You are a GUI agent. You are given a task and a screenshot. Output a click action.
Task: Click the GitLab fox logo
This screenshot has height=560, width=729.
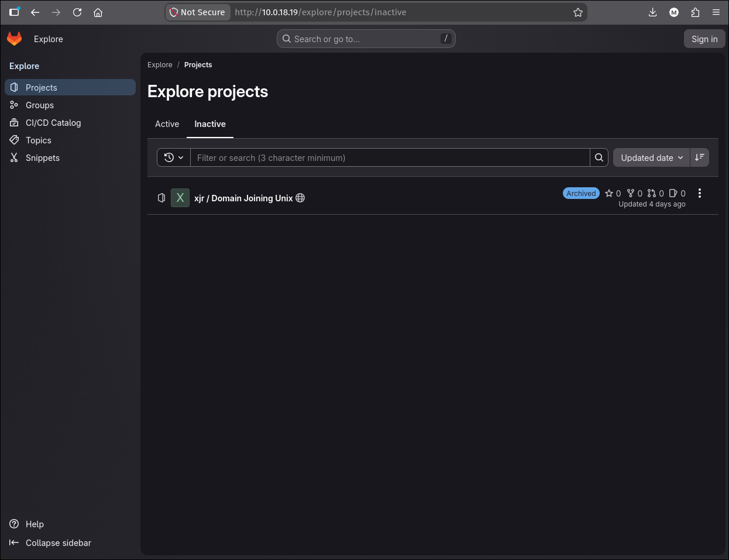[14, 39]
